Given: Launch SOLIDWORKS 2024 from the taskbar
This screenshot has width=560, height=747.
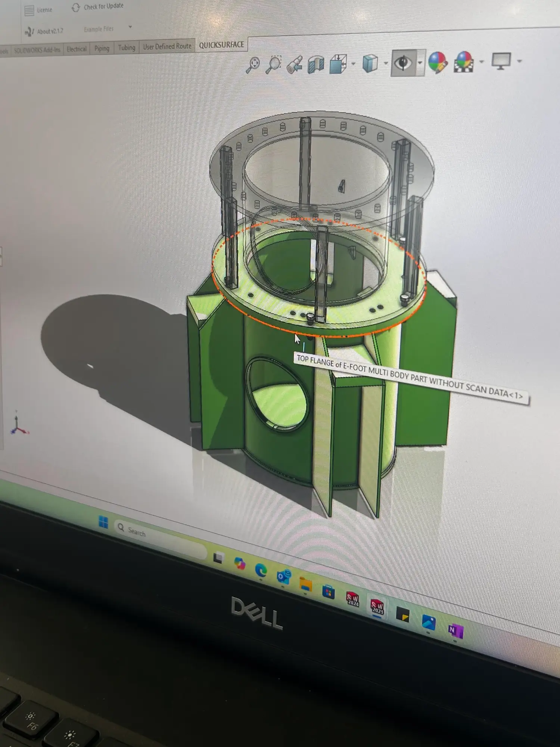Looking at the screenshot, I should tap(352, 600).
